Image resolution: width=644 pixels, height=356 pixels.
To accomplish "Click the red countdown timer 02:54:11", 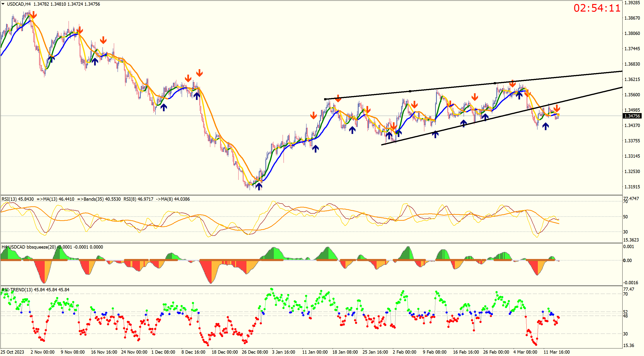I will [597, 8].
